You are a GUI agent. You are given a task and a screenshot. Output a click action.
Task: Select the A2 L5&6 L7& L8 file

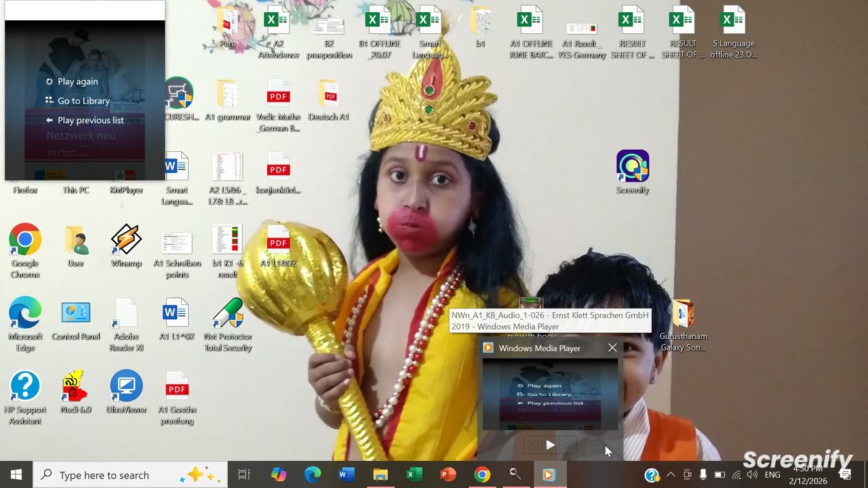coord(228,178)
